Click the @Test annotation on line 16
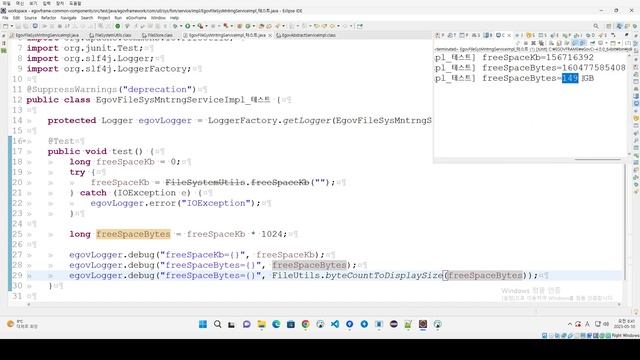 point(61,141)
